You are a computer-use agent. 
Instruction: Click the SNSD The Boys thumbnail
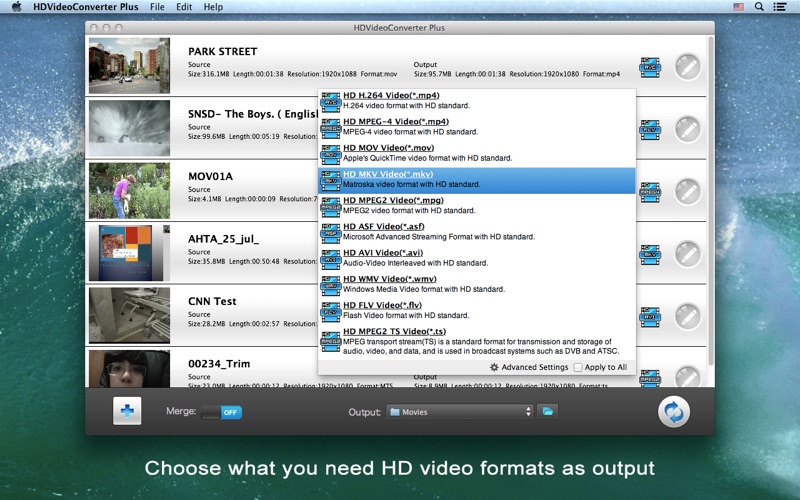(129, 128)
